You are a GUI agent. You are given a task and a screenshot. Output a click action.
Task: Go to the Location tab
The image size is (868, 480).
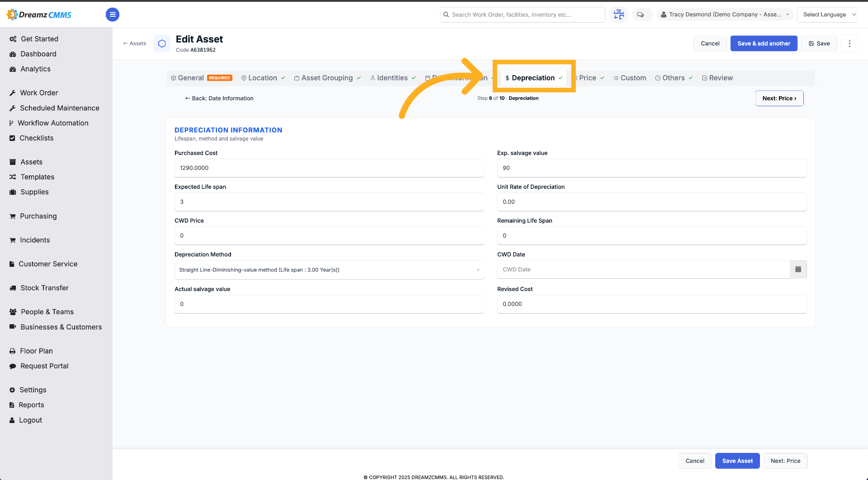pyautogui.click(x=263, y=78)
